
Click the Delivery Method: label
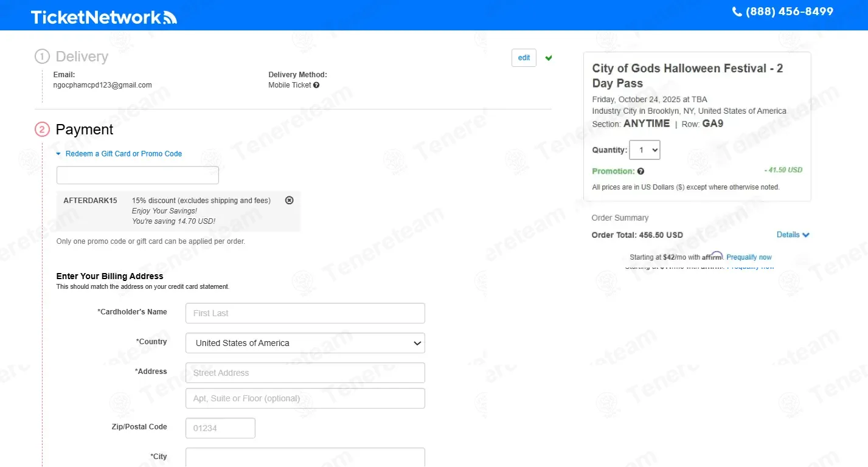pos(297,75)
